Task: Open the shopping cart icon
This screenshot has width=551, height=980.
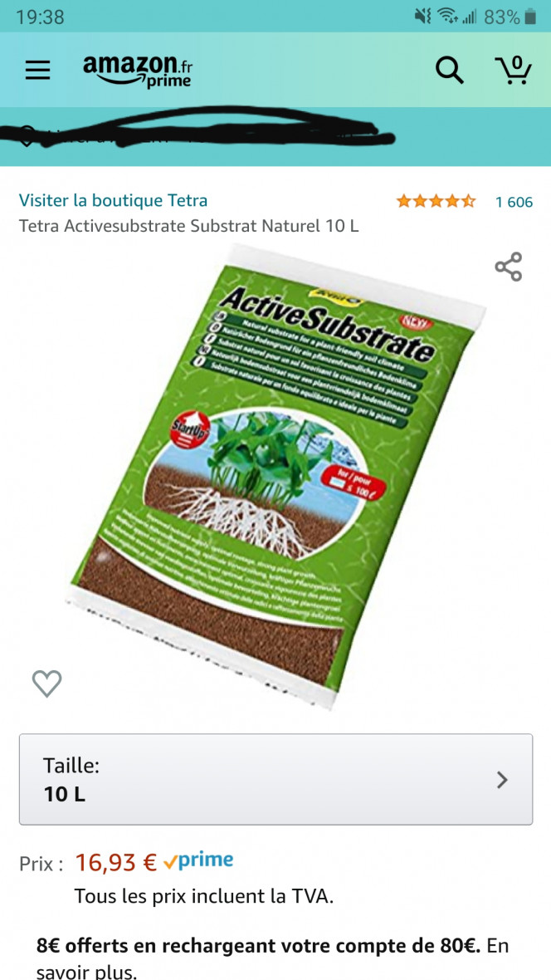Action: [x=513, y=70]
